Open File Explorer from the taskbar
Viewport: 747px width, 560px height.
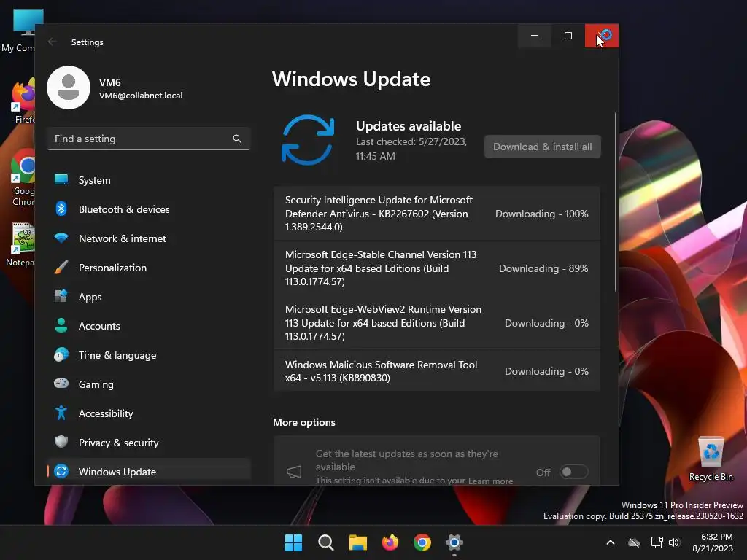[357, 542]
